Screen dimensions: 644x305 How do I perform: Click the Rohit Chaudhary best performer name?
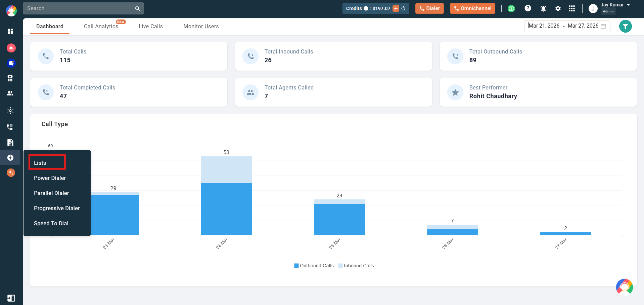pyautogui.click(x=493, y=96)
